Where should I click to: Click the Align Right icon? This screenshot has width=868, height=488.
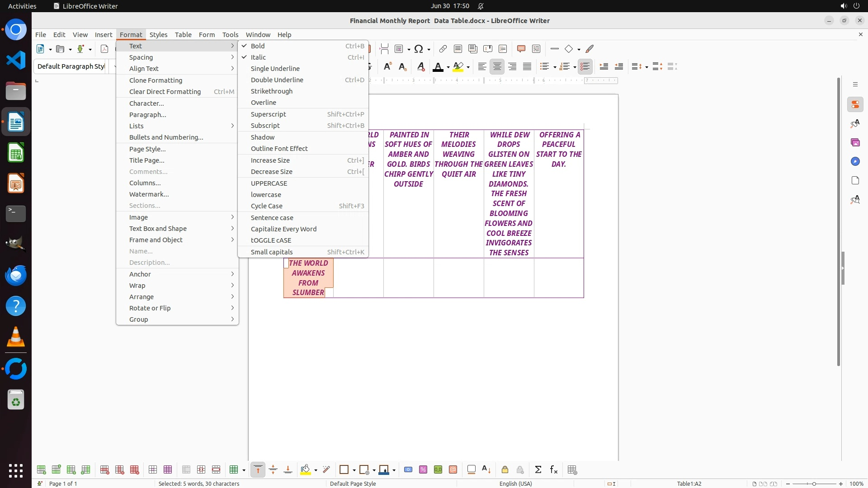click(x=512, y=67)
